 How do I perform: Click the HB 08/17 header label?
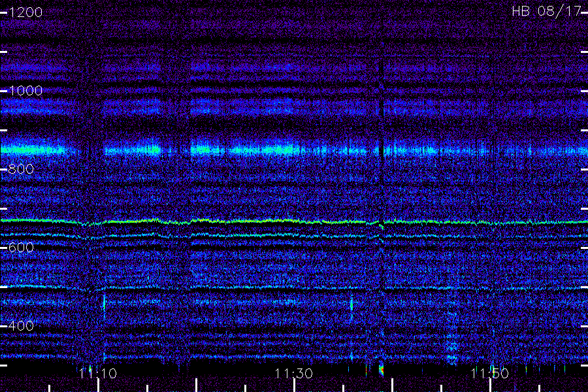546,11
